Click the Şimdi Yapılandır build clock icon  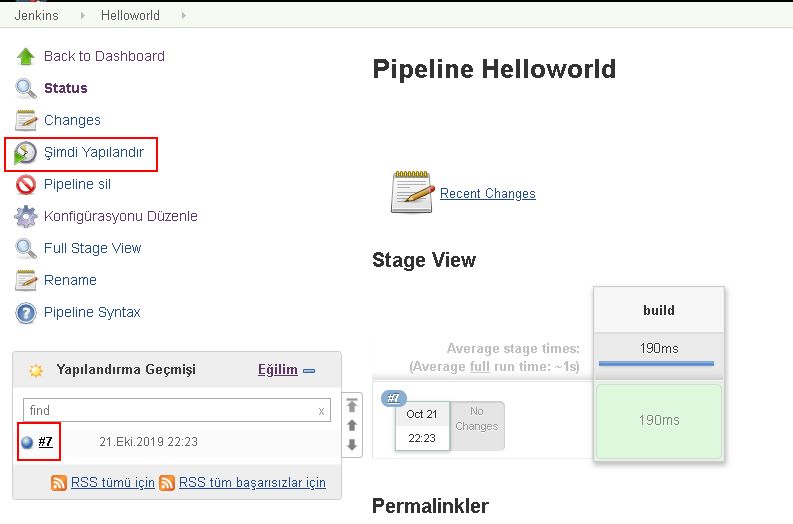pos(25,153)
